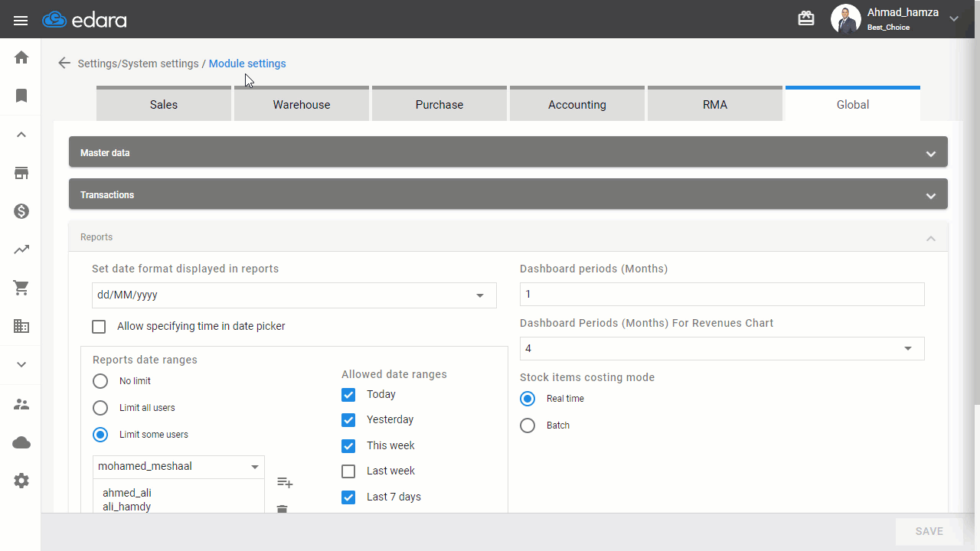Screen dimensions: 980x551
Task: Open the cloud sidebar icon
Action: pyautogui.click(x=21, y=442)
